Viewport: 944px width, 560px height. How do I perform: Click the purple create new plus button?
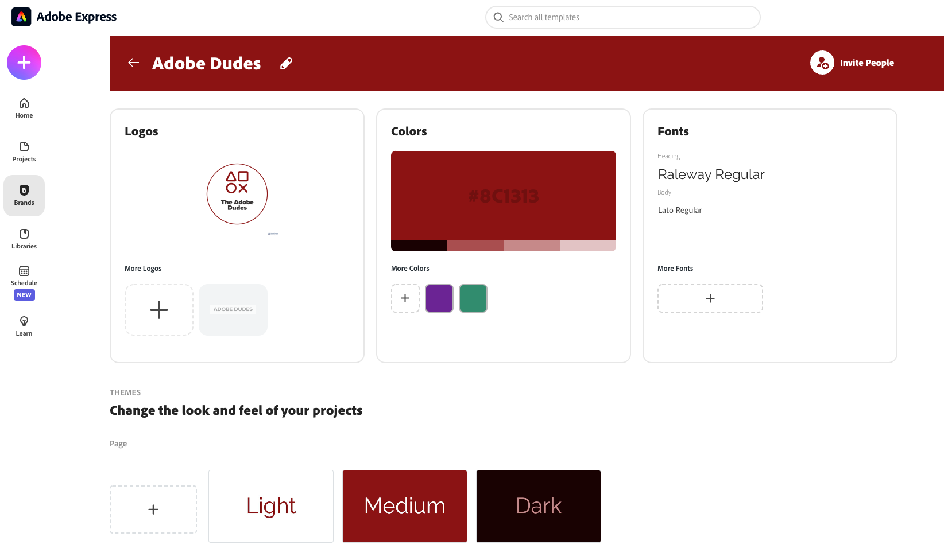(x=24, y=63)
